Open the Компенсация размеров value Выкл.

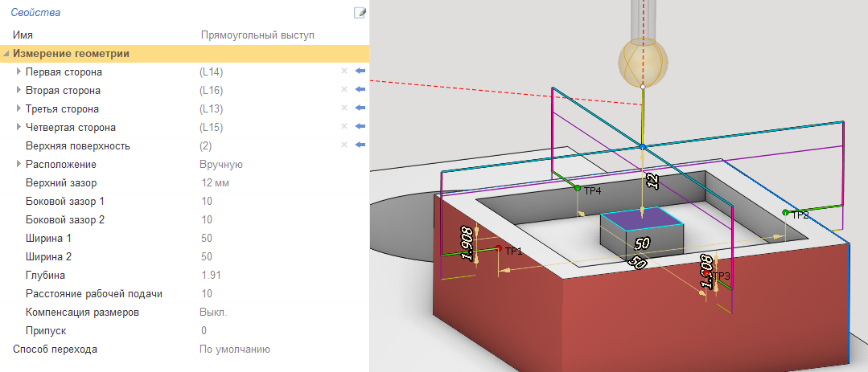pyautogui.click(x=213, y=312)
